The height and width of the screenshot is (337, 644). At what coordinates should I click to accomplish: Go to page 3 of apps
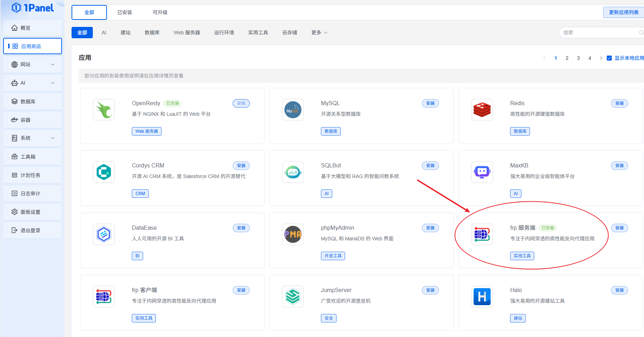pos(578,58)
